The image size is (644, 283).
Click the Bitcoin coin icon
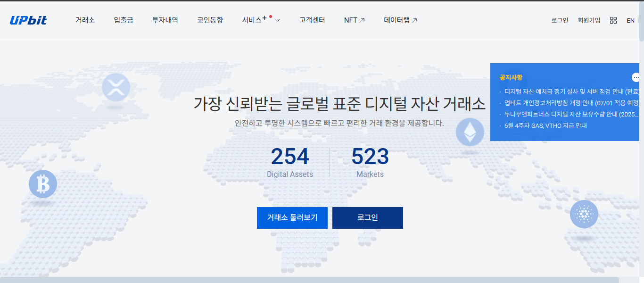click(43, 184)
